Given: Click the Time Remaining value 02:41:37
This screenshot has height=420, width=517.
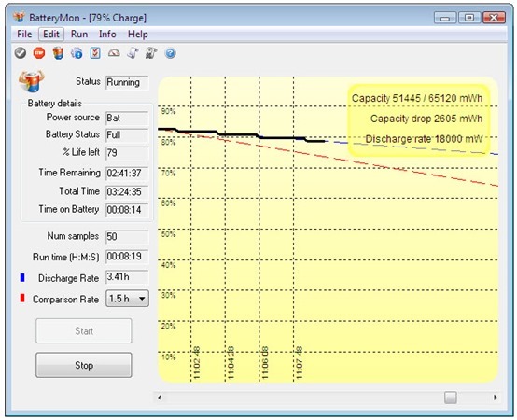Looking at the screenshot, I should [x=127, y=173].
